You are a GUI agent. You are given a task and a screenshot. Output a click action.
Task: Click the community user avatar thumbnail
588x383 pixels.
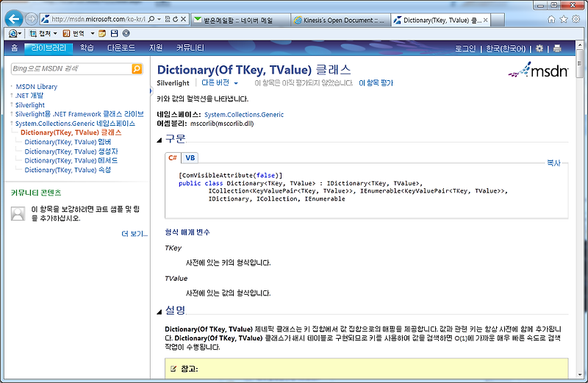pos(18,213)
